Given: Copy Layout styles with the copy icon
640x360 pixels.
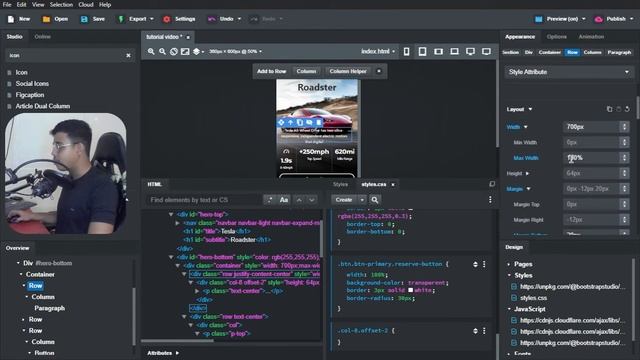Looking at the screenshot, I should tap(609, 109).
